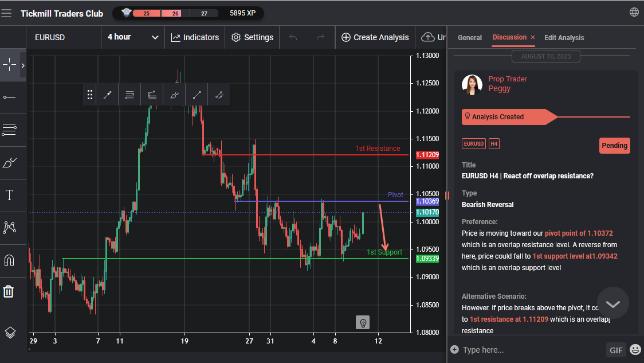Choose Fib tool in floating toolbar
644x363 pixels.
tap(152, 95)
